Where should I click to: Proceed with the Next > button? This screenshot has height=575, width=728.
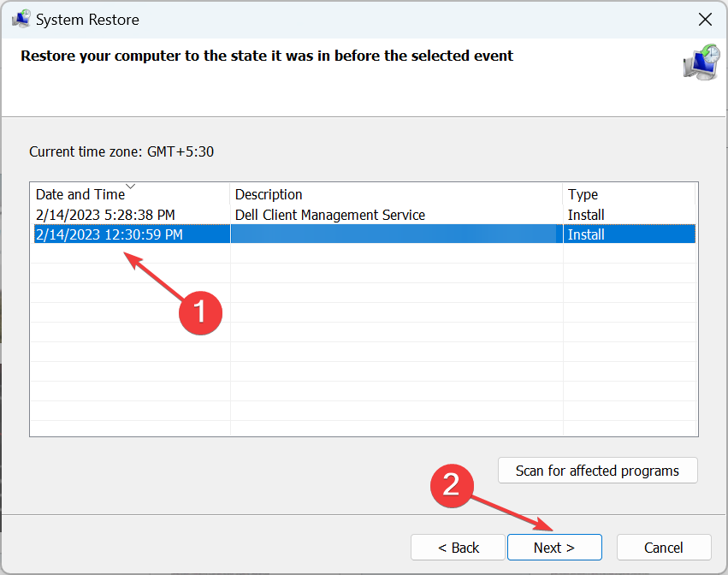554,548
